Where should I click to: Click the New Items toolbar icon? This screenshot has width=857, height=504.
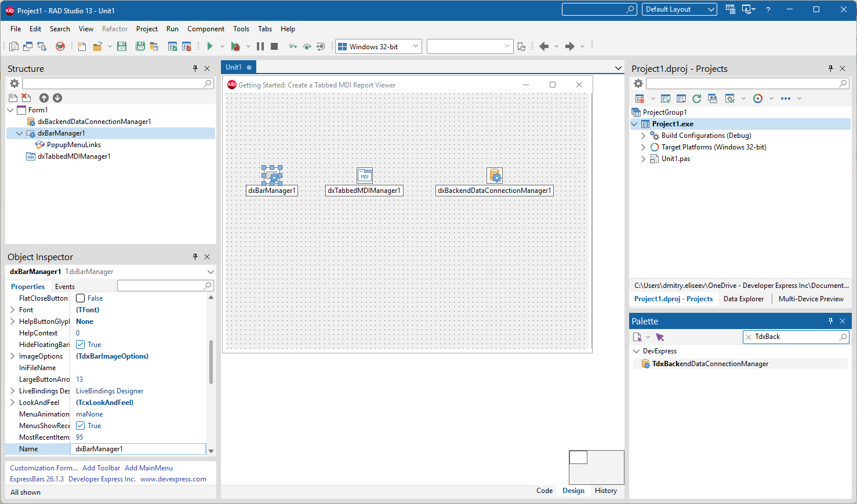pos(82,46)
